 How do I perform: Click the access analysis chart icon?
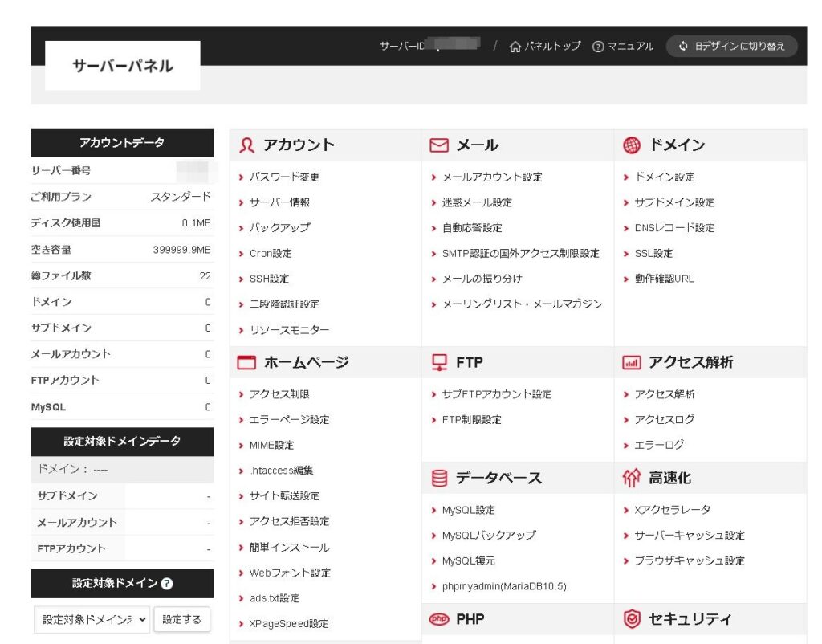pos(632,363)
